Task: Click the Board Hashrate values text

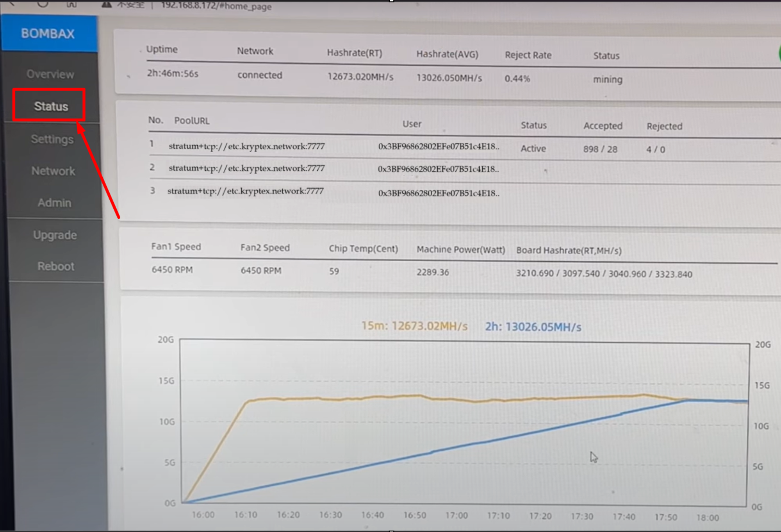Action: tap(604, 274)
